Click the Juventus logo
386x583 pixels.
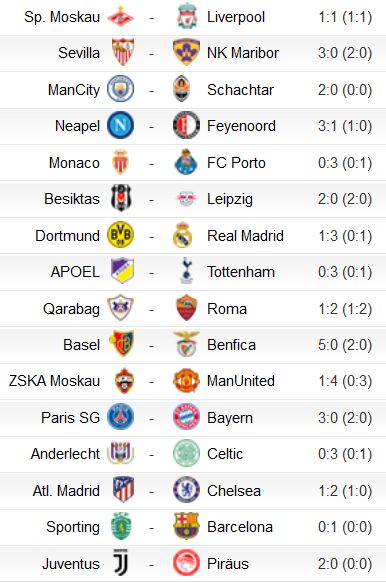point(120,563)
